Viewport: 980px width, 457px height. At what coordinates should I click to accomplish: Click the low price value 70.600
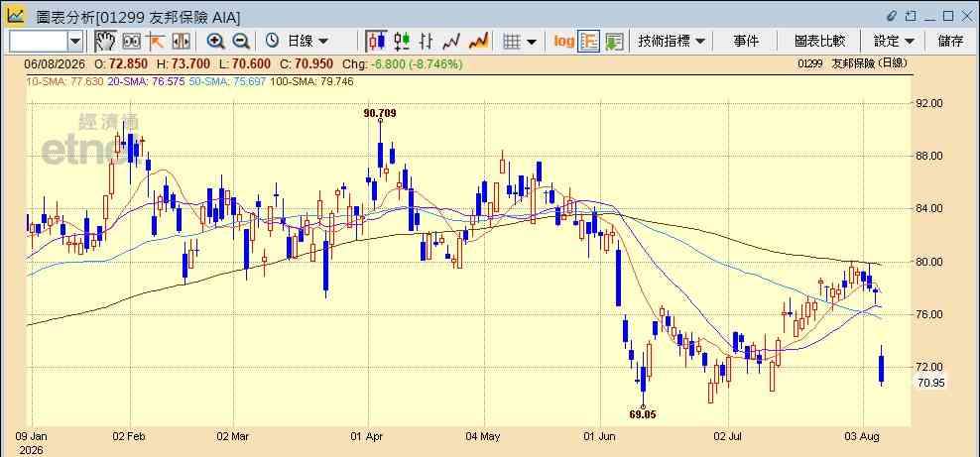click(x=250, y=63)
